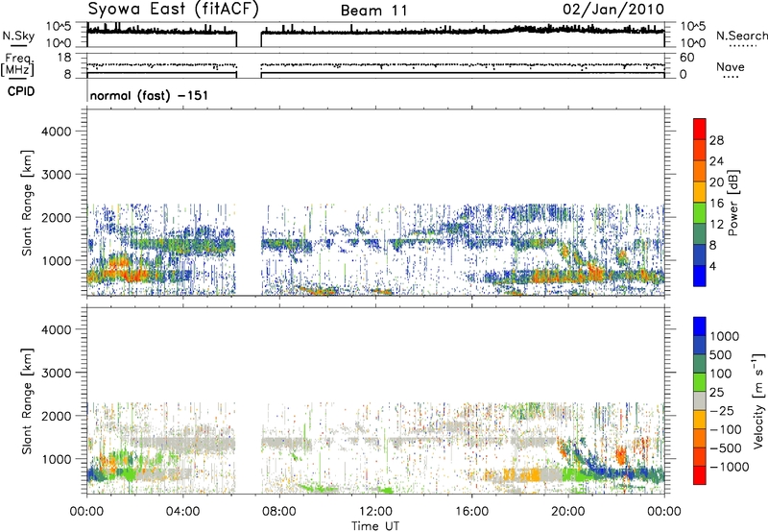Viewport: 768px width, 532px height.
Task: Click the Time UT axis label
Action: tap(375, 525)
